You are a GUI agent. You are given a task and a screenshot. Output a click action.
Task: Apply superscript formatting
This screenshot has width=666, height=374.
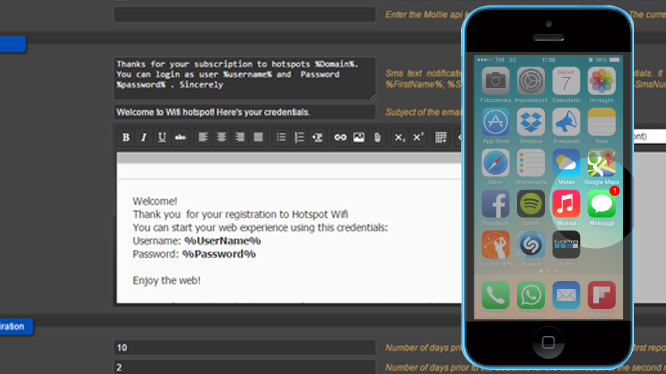coord(418,137)
